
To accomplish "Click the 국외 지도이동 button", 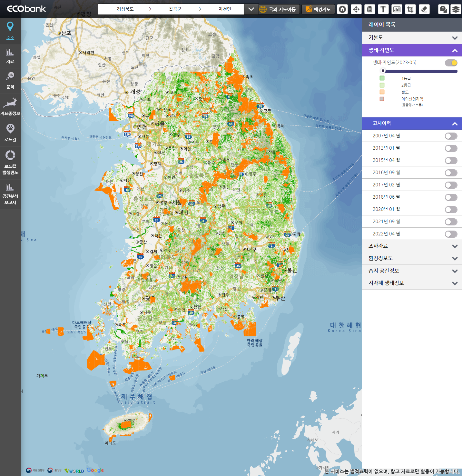I will click(278, 9).
